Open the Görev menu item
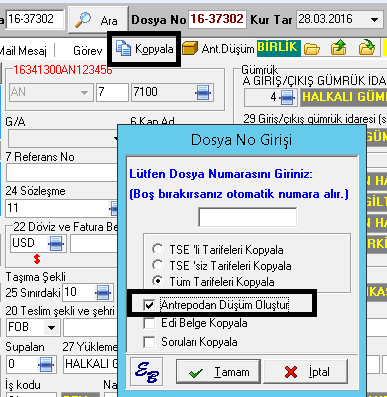Image resolution: width=387 pixels, height=397 pixels. click(87, 50)
